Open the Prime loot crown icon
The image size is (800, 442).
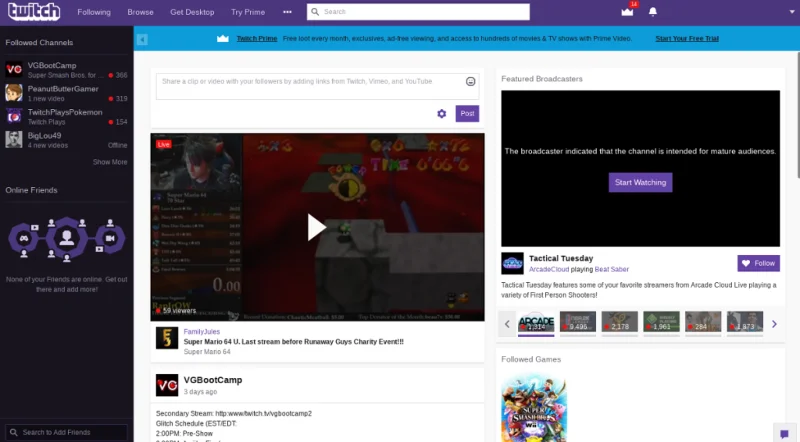point(627,12)
